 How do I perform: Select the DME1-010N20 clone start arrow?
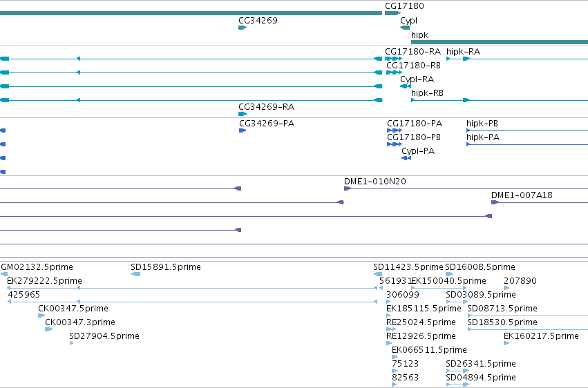tap(348, 188)
